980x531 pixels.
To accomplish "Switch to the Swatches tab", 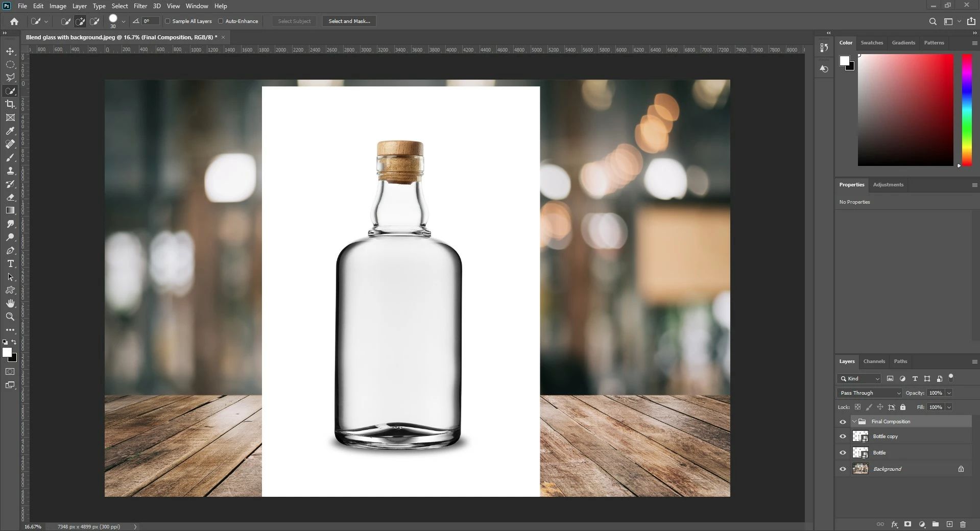I will [x=872, y=43].
